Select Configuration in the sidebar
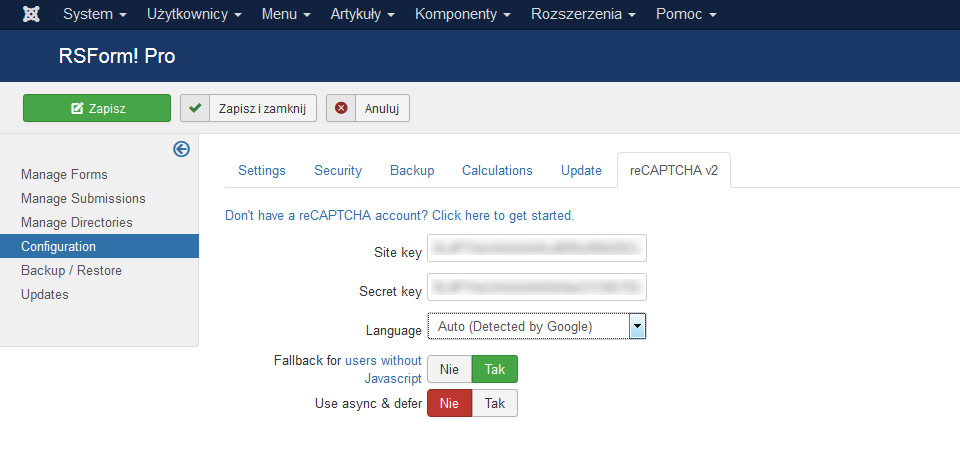The image size is (960, 450). (x=99, y=246)
